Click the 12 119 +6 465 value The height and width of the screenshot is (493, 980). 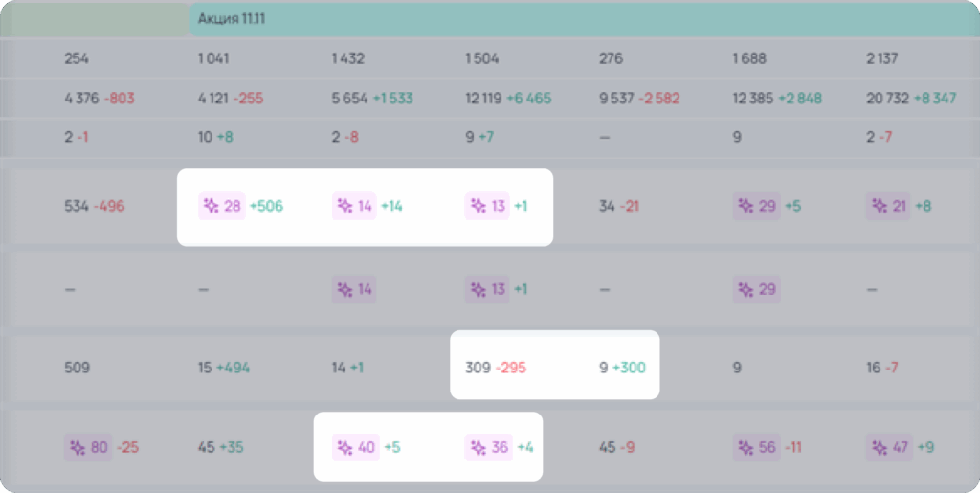tap(508, 99)
